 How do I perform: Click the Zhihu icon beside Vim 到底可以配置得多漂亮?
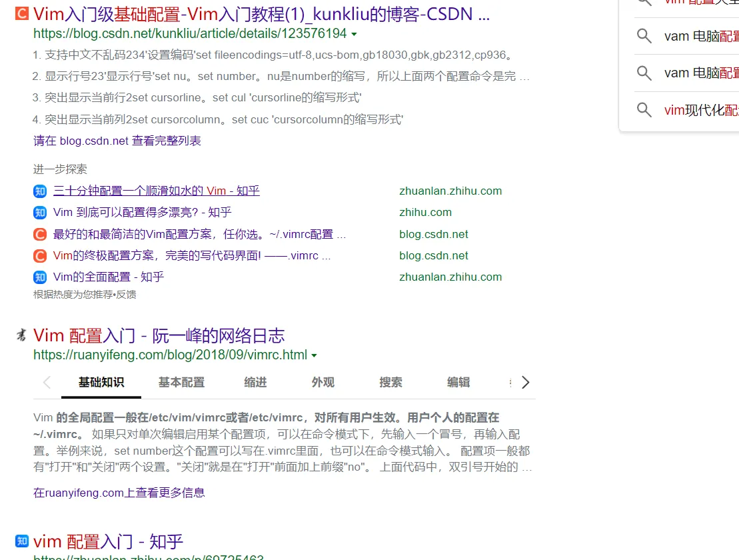point(39,212)
